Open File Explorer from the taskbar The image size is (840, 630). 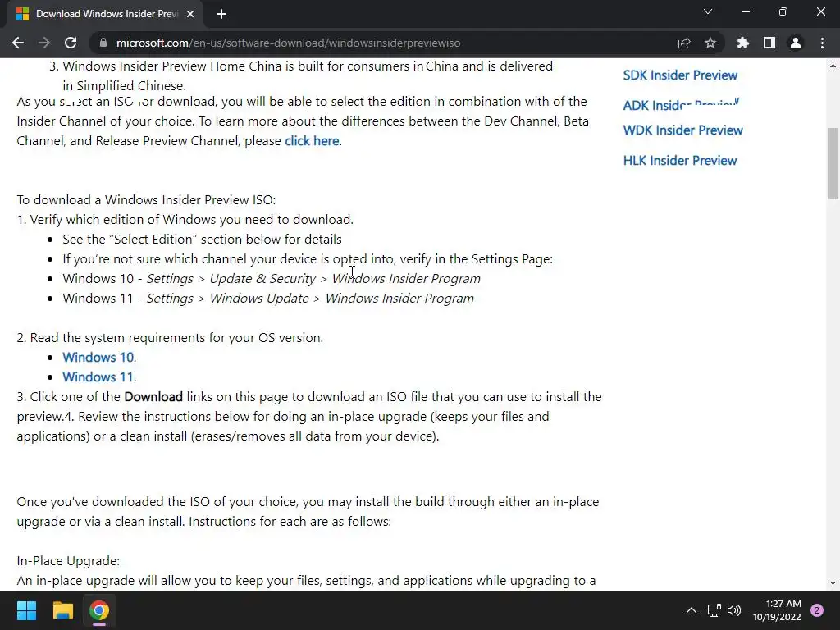62,610
